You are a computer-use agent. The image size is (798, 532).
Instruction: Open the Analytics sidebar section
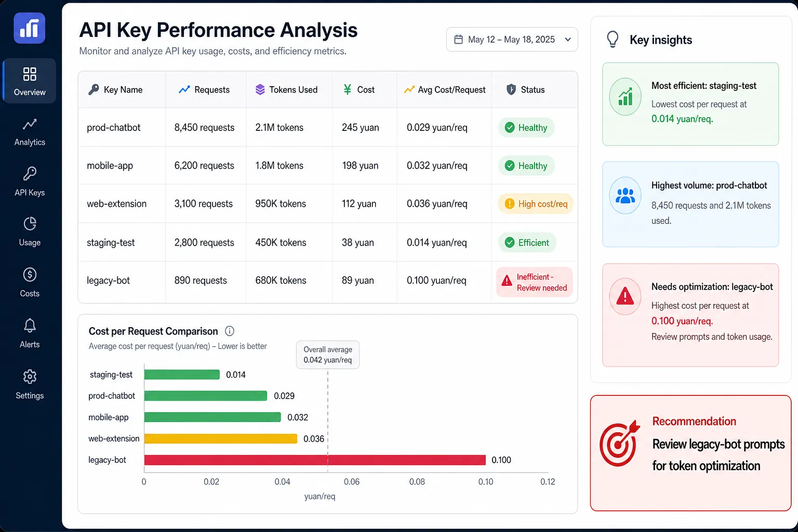(x=30, y=132)
